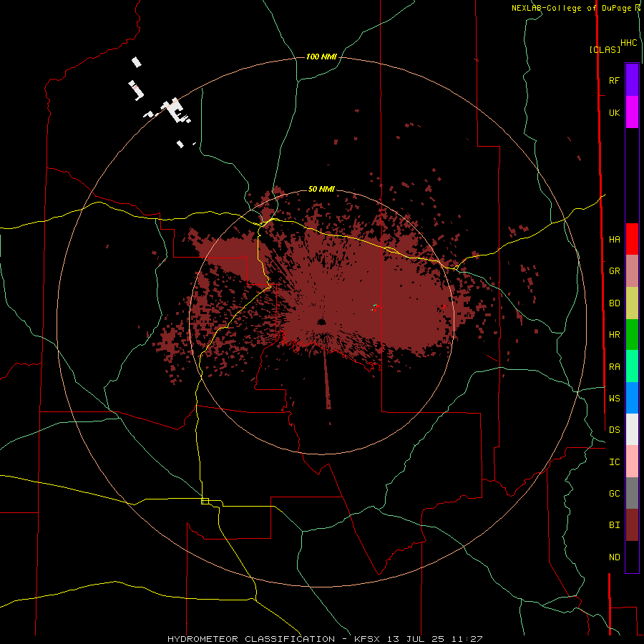Click the RF legend label
Viewport: 644px width, 644px height.
614,80
